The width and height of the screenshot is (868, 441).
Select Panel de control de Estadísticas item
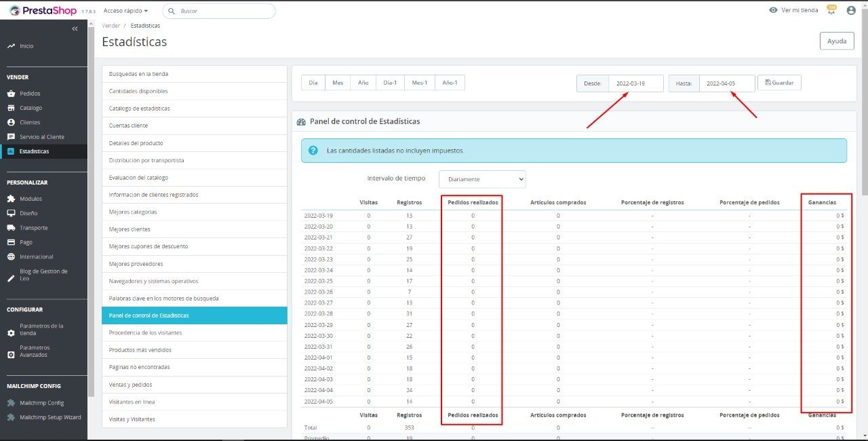point(195,315)
